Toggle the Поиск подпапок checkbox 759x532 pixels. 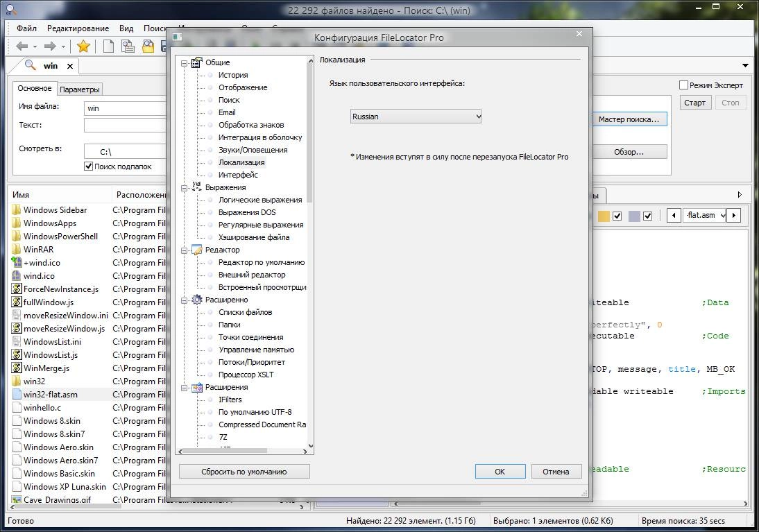point(89,166)
